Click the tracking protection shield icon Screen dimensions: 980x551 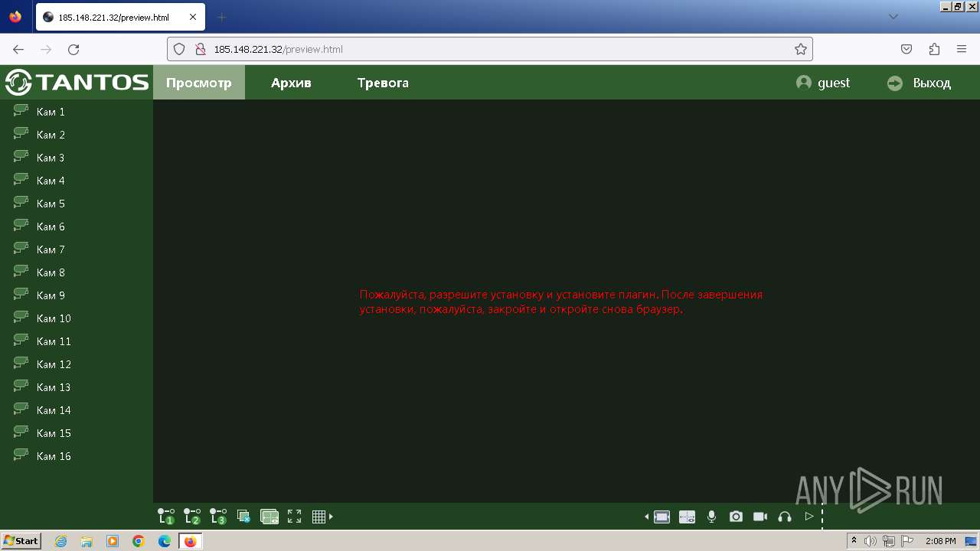pyautogui.click(x=179, y=49)
